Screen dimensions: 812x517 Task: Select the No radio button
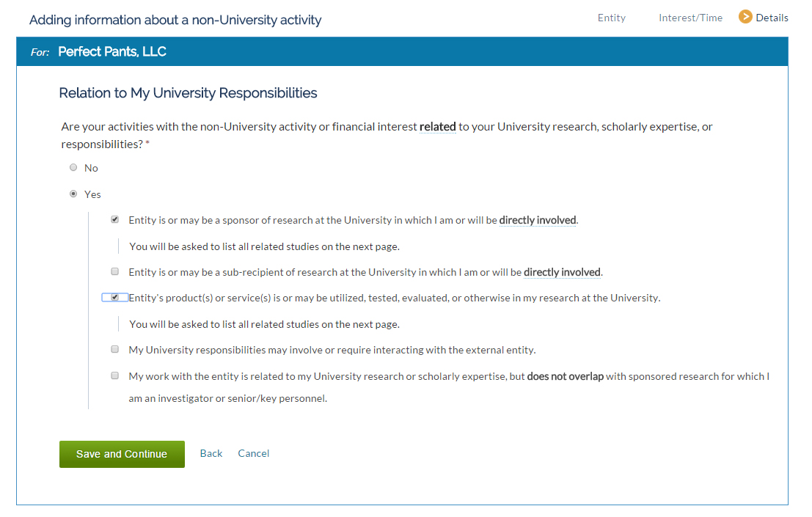[x=73, y=168]
